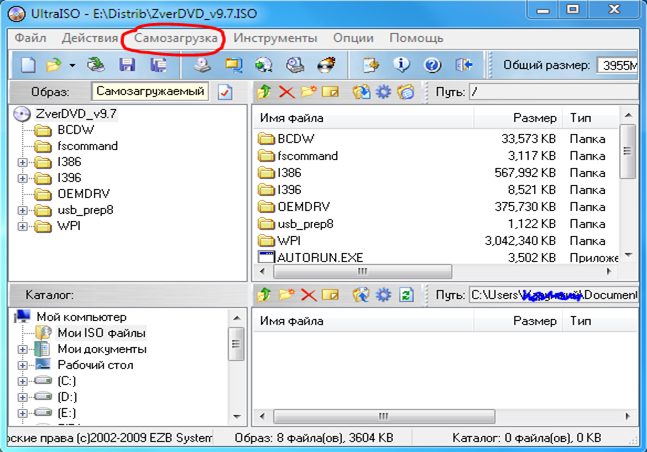The image size is (647, 452).
Task: Click the gear properties icon in image pane
Action: click(x=383, y=92)
